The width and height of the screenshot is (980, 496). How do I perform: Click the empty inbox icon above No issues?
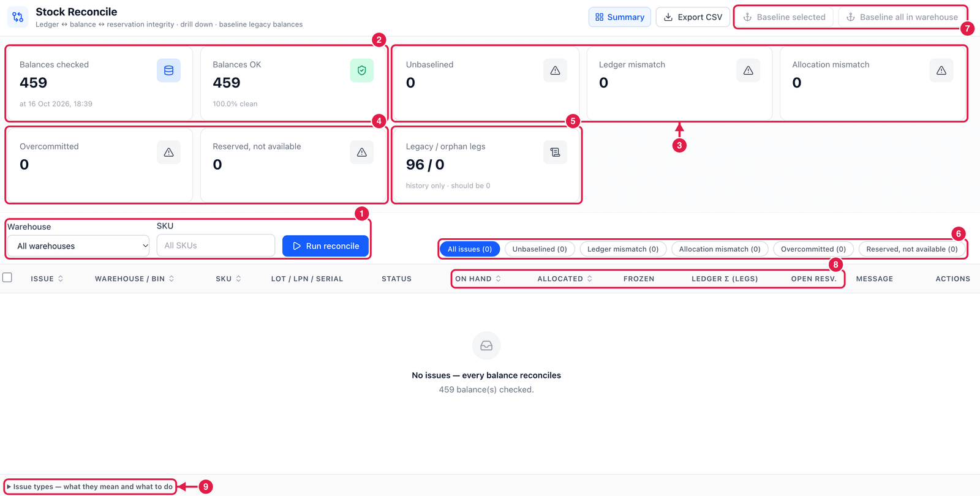pos(486,346)
